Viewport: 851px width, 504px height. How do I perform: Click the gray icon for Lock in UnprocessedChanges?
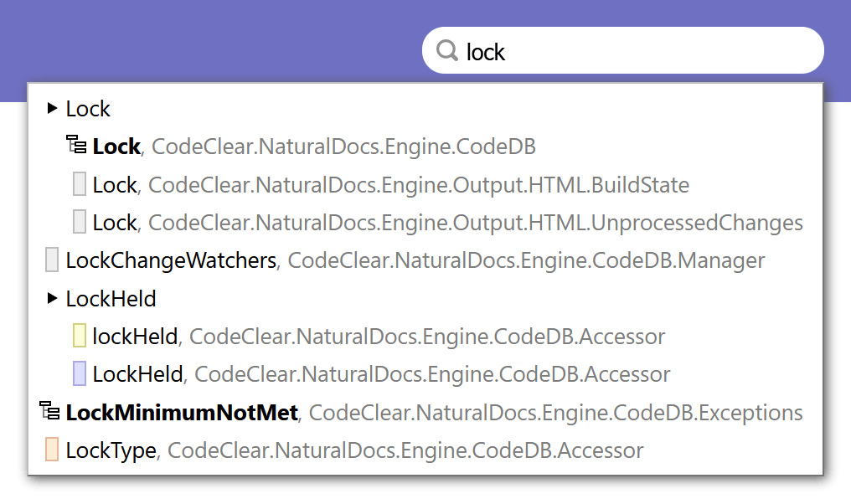(x=80, y=222)
